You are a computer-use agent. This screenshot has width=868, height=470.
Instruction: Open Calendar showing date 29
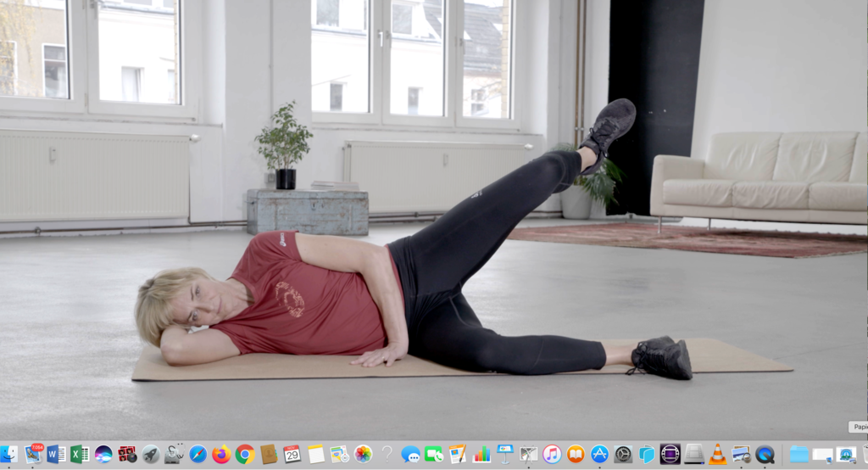(292, 454)
